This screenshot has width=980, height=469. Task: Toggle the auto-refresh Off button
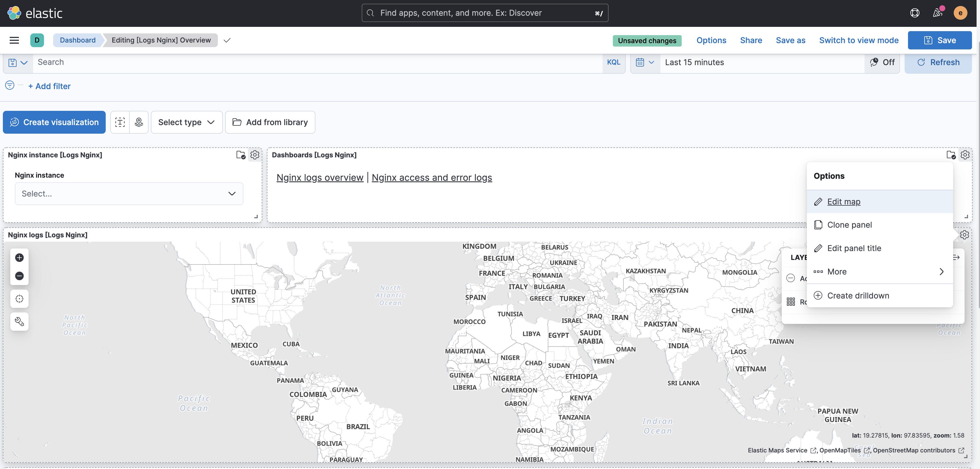click(x=882, y=62)
